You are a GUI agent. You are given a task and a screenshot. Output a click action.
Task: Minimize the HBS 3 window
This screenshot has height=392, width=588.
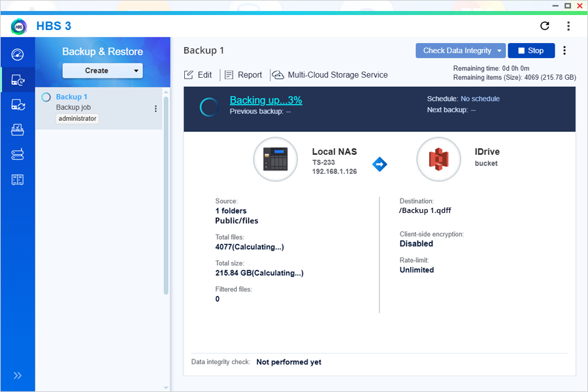coord(556,6)
